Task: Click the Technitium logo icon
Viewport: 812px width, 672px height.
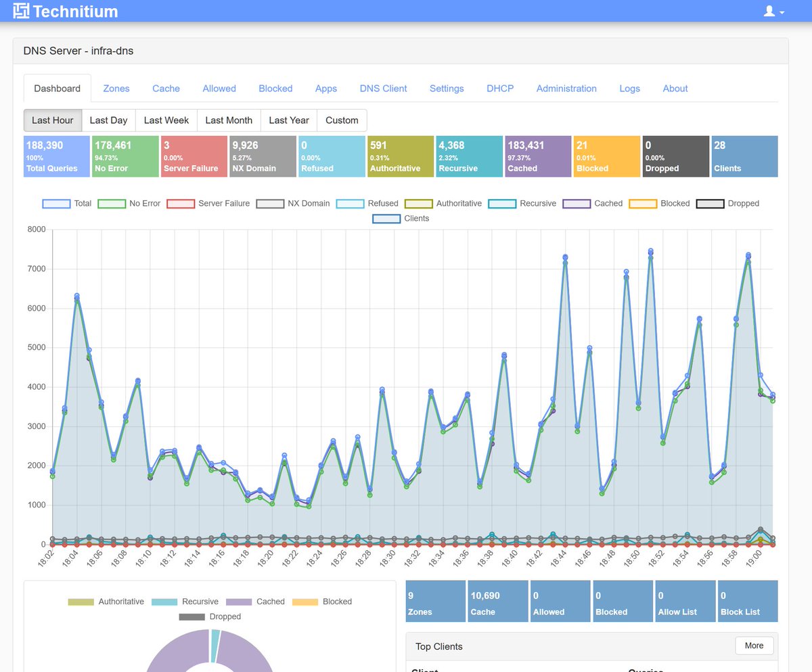Action: click(x=21, y=11)
